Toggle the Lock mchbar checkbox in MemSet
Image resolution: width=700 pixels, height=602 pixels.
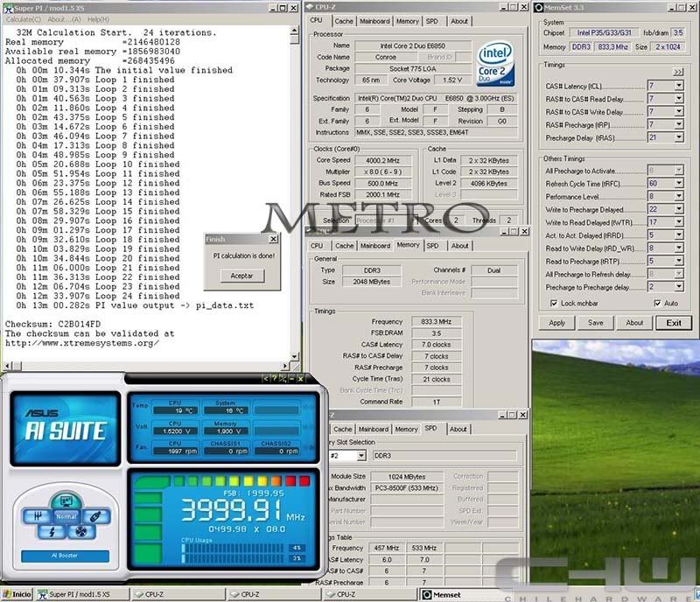coord(554,304)
